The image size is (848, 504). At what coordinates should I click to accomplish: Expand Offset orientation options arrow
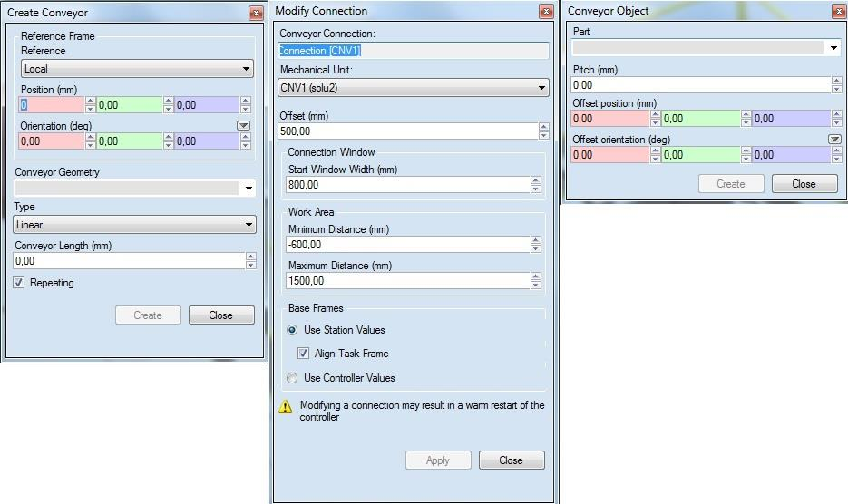(x=834, y=139)
